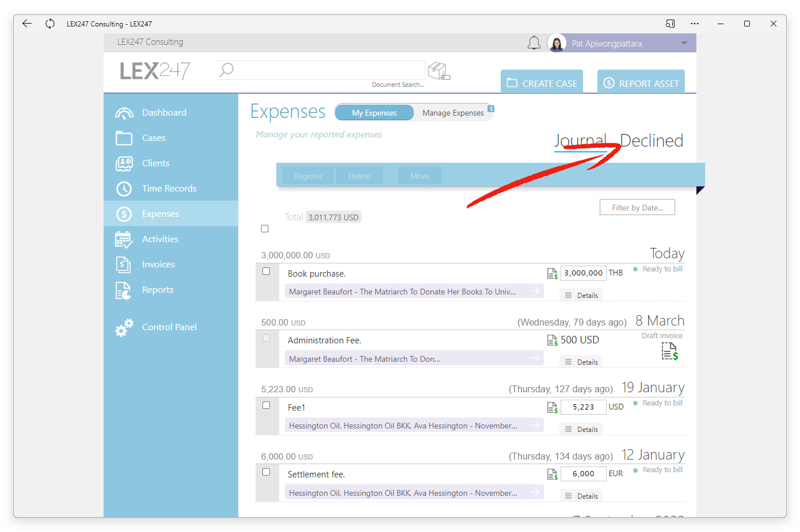
Task: Click the Dashboard gauge icon in sidebar
Action: [124, 113]
